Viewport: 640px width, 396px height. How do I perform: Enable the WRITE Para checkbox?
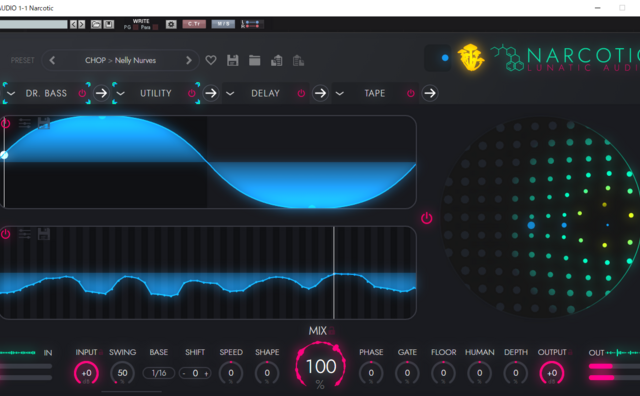[155, 27]
